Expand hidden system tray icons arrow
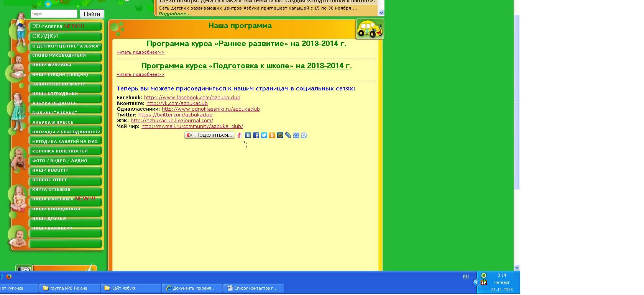 [x=476, y=282]
